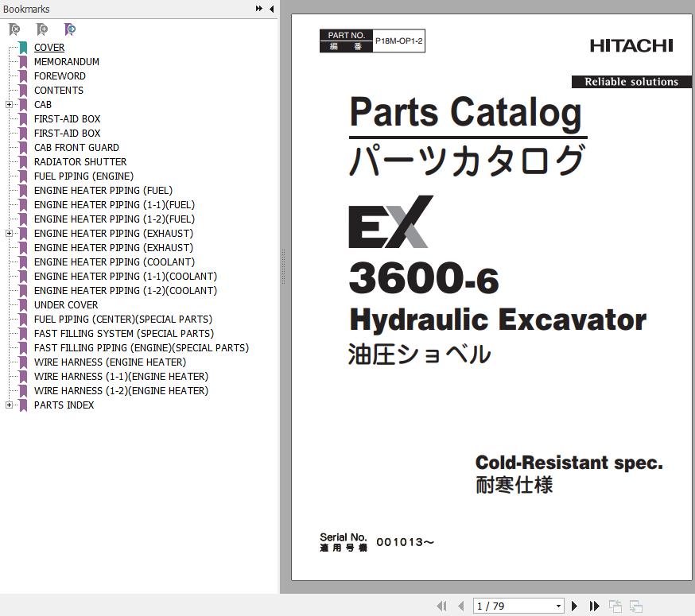Click the COVER bookmark flag icon
Viewport: 695px width, 616px height.
click(24, 48)
